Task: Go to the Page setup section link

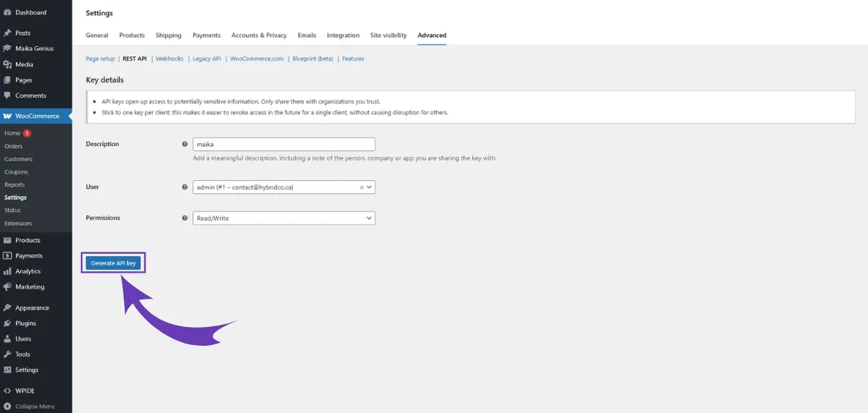Action: point(100,59)
